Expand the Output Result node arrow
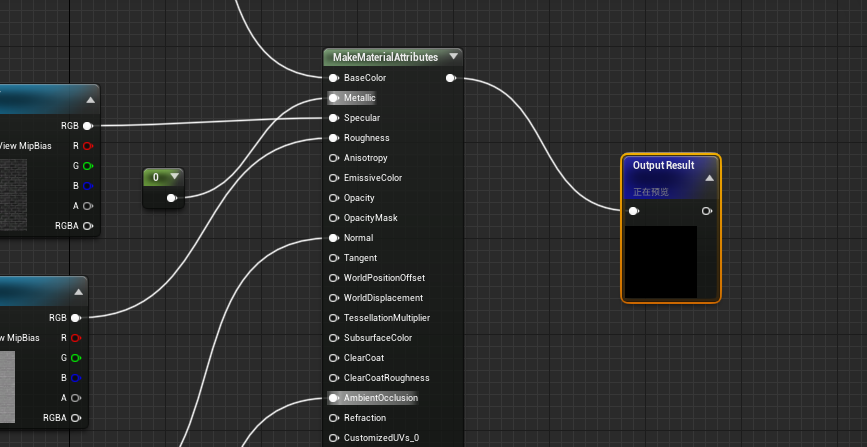The width and height of the screenshot is (867, 447). 709,178
